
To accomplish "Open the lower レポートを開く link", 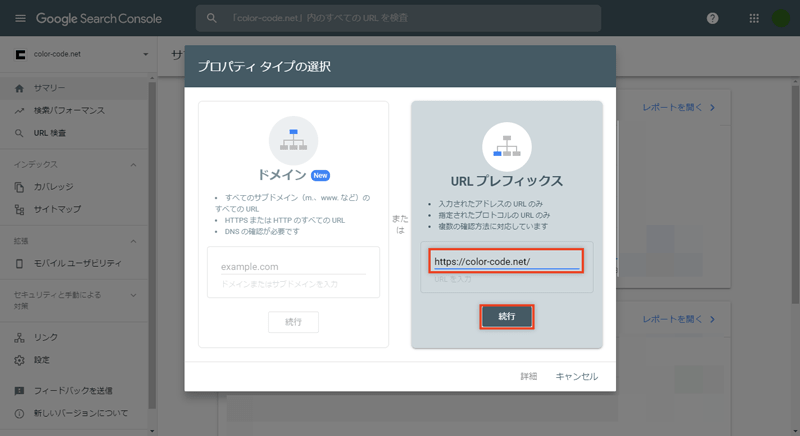I will click(679, 319).
